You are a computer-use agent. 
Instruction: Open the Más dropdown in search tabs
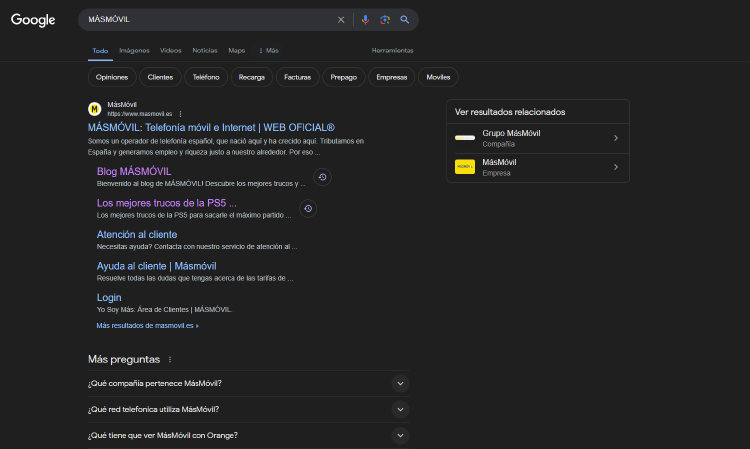click(x=268, y=50)
